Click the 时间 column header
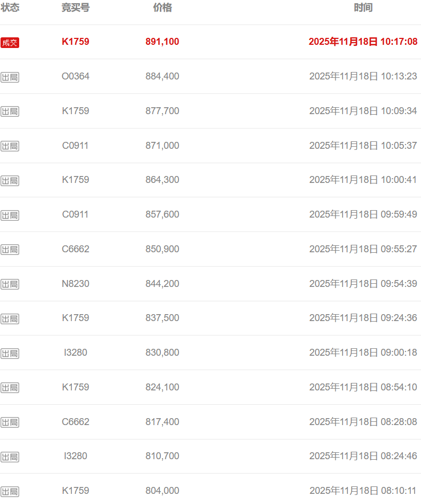Viewport: 421px width, 504px height. [363, 7]
